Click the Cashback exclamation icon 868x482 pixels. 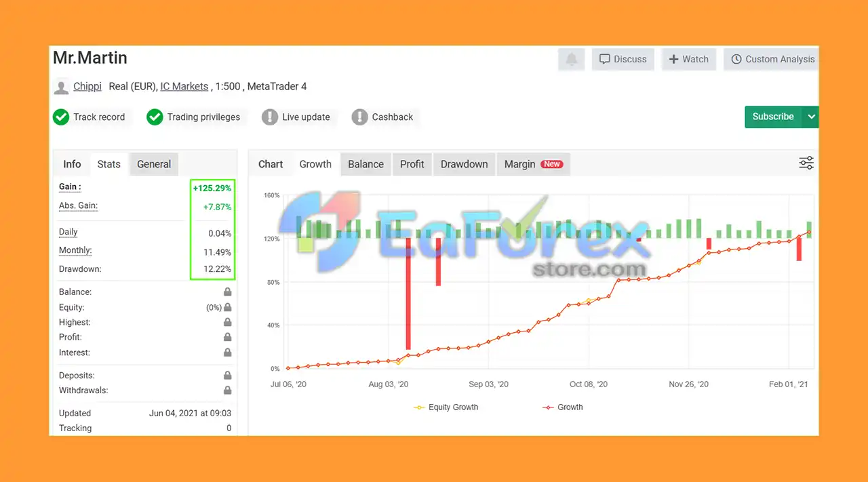(359, 117)
